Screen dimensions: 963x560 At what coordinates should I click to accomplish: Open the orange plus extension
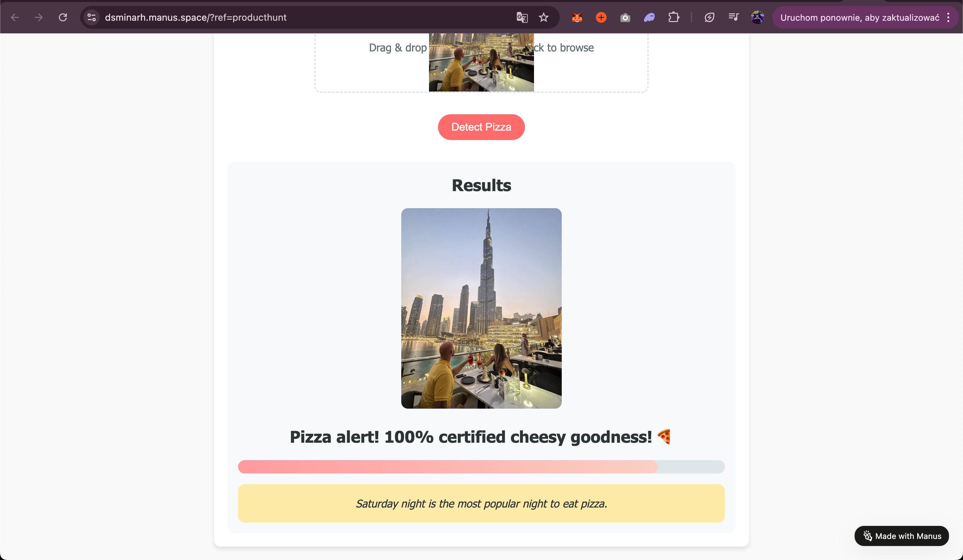tap(601, 18)
